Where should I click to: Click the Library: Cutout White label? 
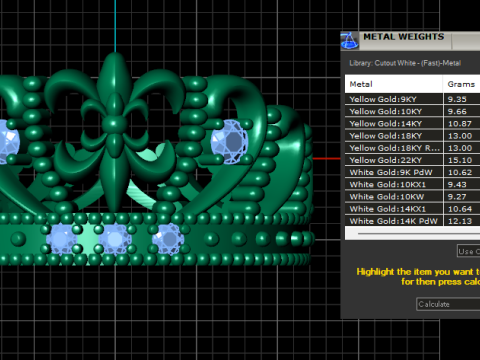click(x=405, y=63)
